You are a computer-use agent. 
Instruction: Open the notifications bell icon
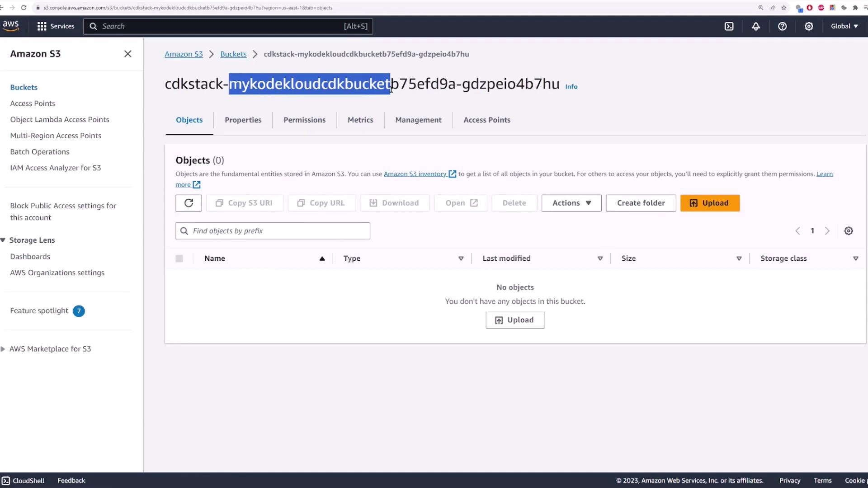click(x=756, y=26)
